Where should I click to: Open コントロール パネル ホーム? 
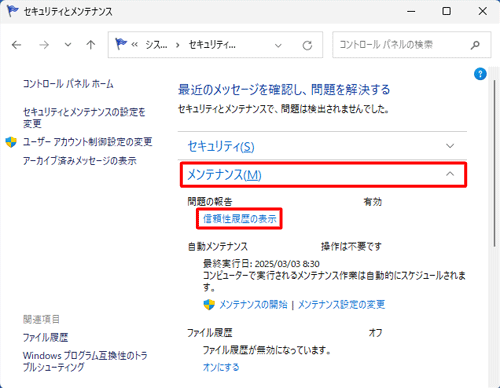[x=68, y=84]
